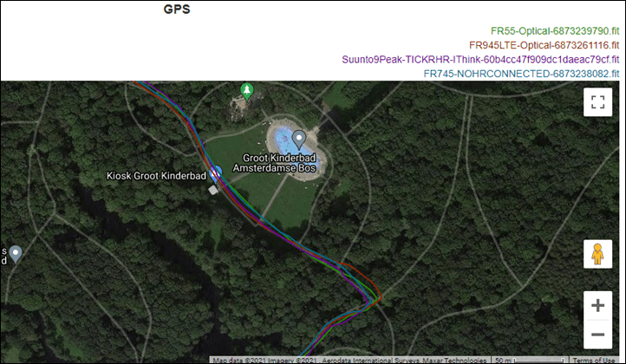This screenshot has width=626, height=364.
Task: Click the Kiosk Groot Kinderbad text label
Action: tap(156, 176)
